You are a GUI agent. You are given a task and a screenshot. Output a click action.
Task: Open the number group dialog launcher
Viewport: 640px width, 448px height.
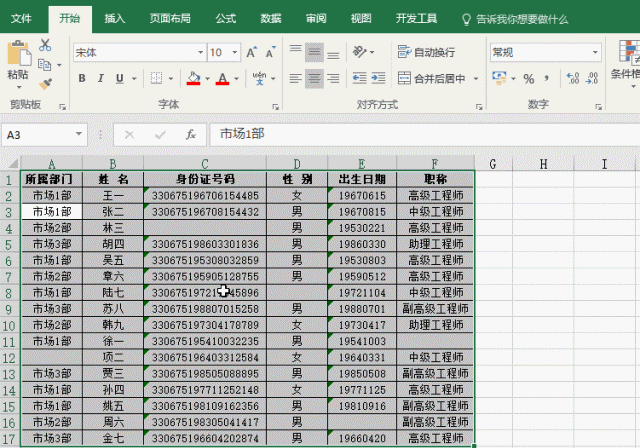[x=598, y=107]
